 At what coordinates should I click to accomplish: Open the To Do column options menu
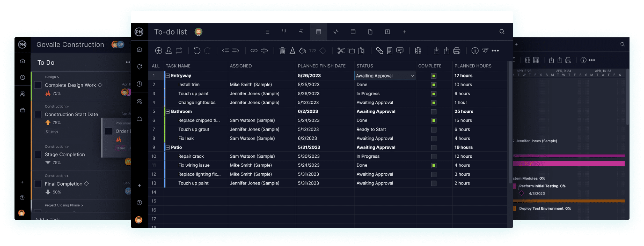point(128,62)
